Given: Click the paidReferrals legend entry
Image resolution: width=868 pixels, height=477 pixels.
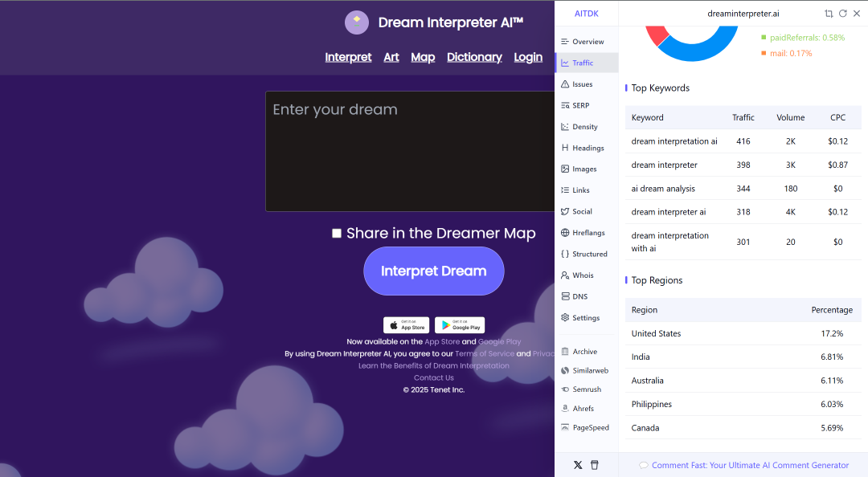Looking at the screenshot, I should tap(803, 38).
